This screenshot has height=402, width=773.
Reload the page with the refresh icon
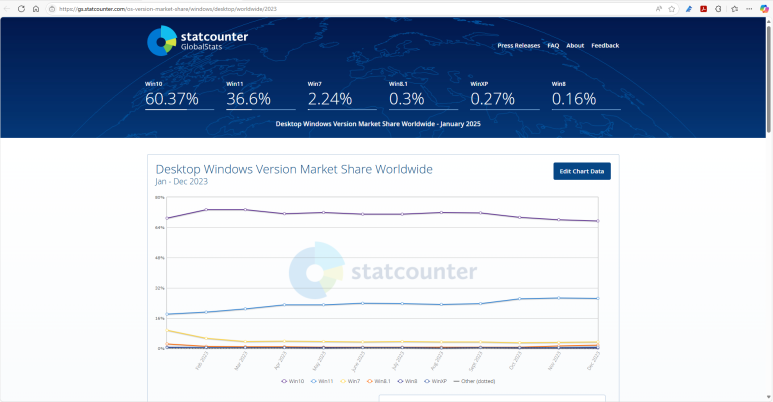click(x=22, y=8)
